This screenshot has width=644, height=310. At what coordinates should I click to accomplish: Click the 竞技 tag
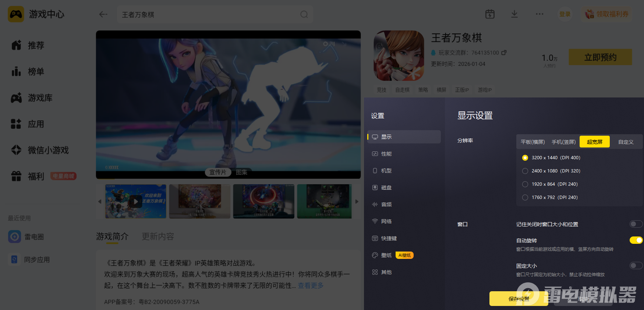(x=382, y=90)
